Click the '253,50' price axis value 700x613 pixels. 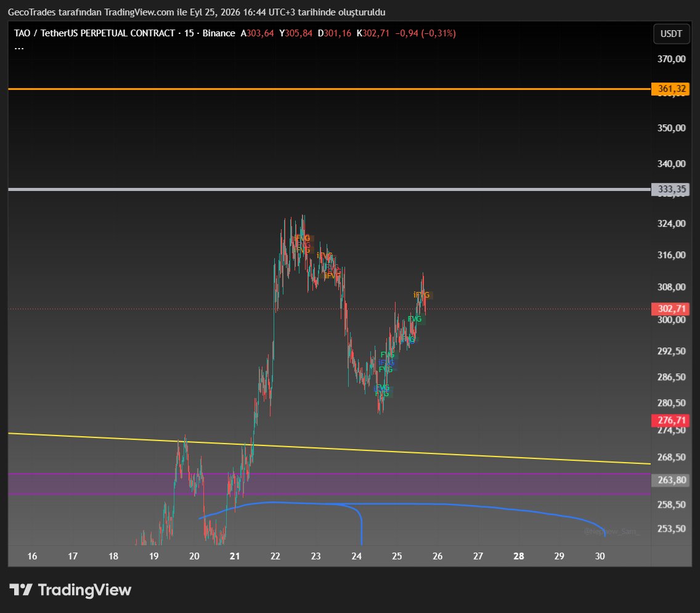pyautogui.click(x=671, y=529)
